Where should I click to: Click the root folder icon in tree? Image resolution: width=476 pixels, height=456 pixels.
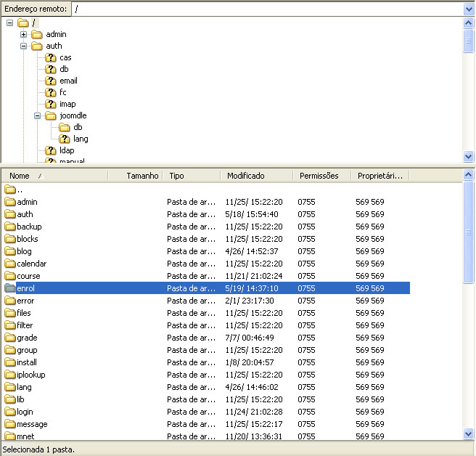point(22,23)
